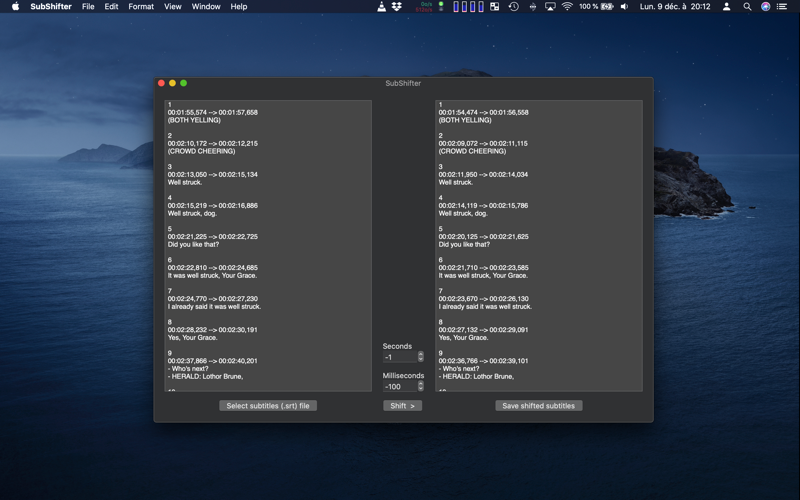800x500 pixels.
Task: Open the Time Machine menu bar icon
Action: (514, 7)
